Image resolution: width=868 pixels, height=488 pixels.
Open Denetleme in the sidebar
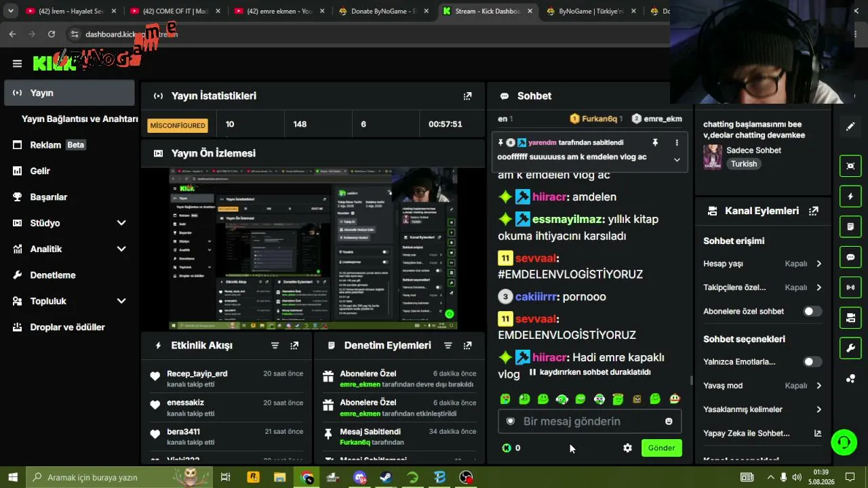[x=69, y=275]
